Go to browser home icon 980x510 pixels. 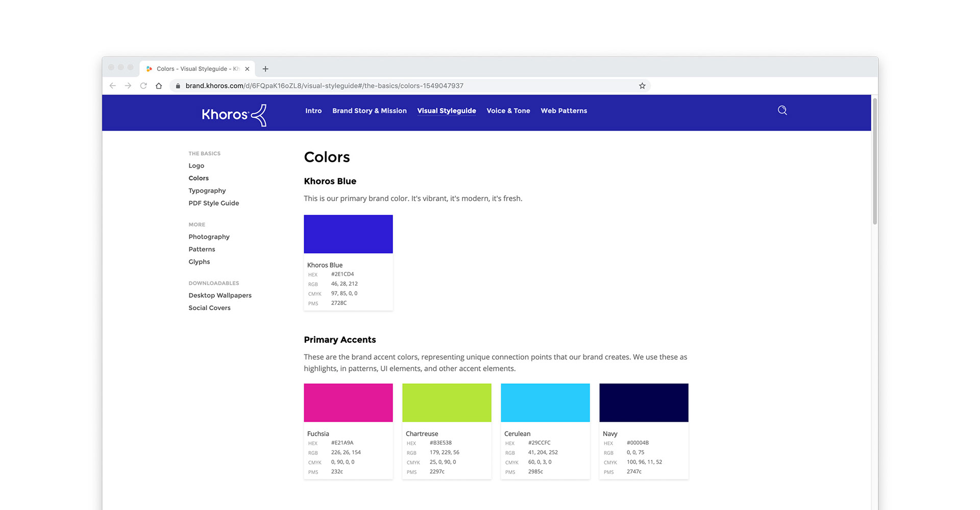pyautogui.click(x=159, y=86)
